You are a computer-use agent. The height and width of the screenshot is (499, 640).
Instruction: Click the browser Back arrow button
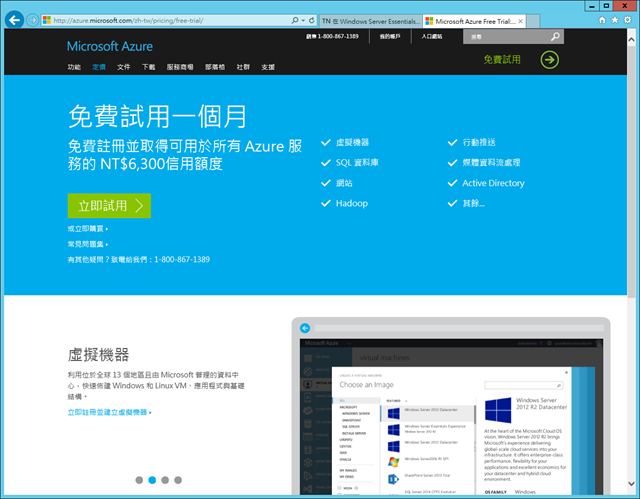(x=15, y=20)
